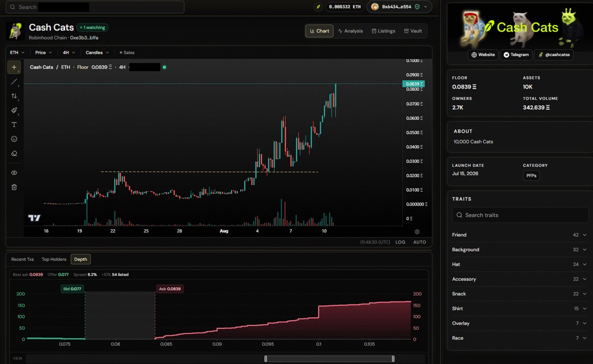Screen dimensions: 593x364
Task: Click the 54 listed text
Action: click(120, 275)
